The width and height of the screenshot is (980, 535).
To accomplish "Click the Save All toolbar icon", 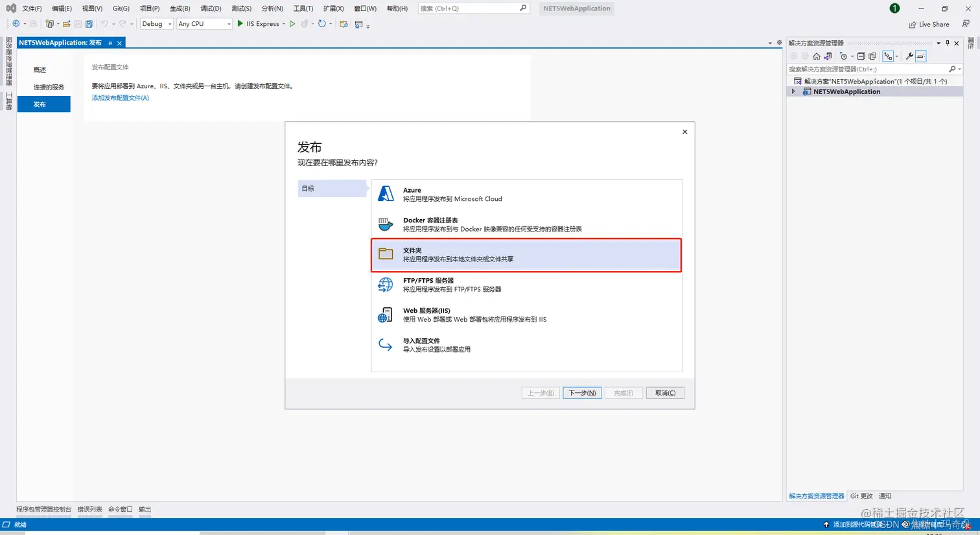I will tap(89, 24).
